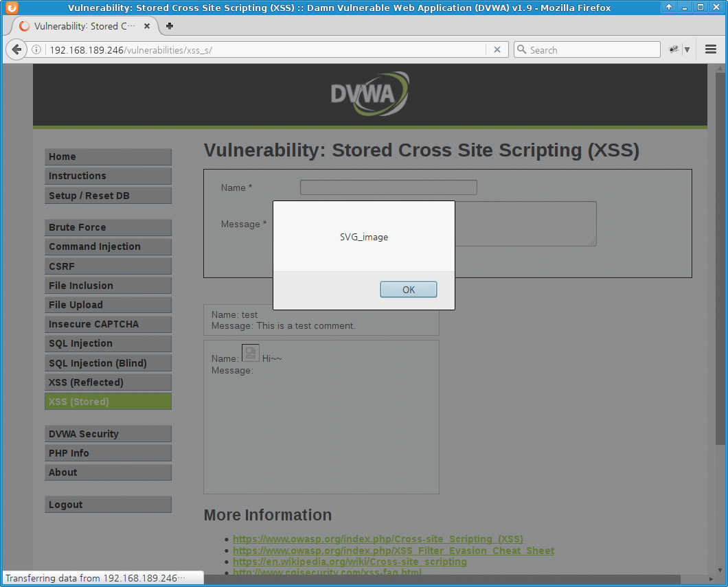Click the horizontal scrollbar at the page bottom
This screenshot has height=587, width=728.
[x=442, y=579]
